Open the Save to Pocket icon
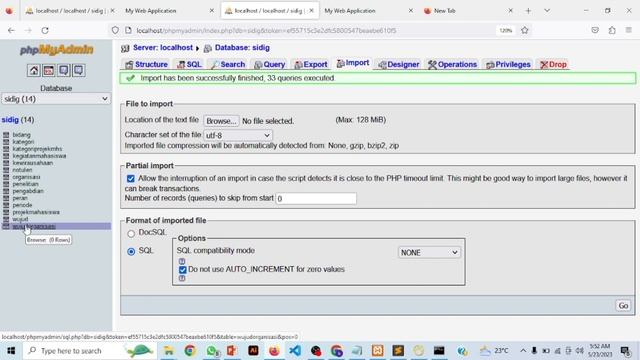 click(x=595, y=30)
